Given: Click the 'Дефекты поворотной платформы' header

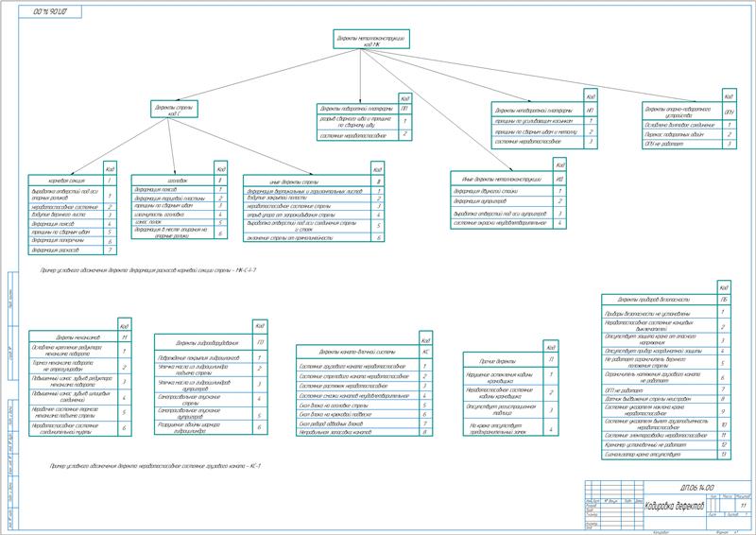Looking at the screenshot, I should [x=358, y=109].
